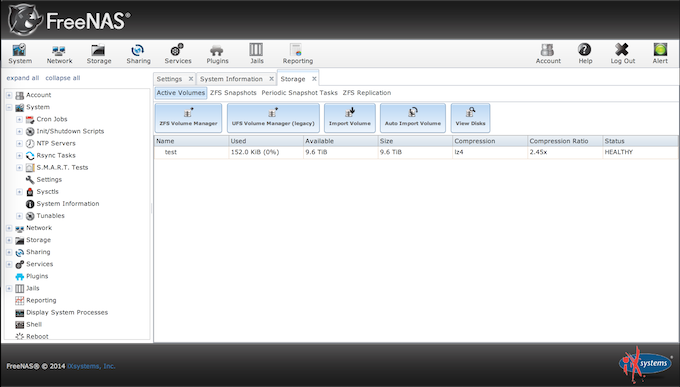Open the ZFS Snapshots sub-tab
The height and width of the screenshot is (387, 680).
233,93
